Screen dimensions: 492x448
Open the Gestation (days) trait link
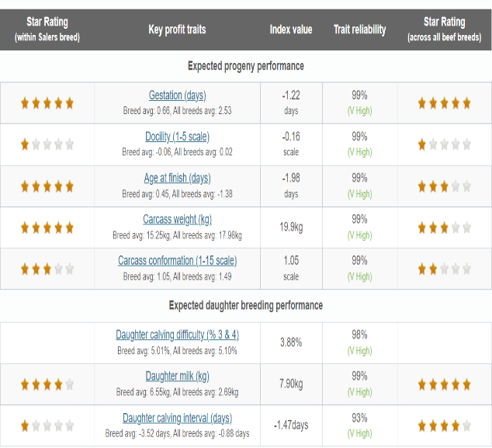click(177, 96)
